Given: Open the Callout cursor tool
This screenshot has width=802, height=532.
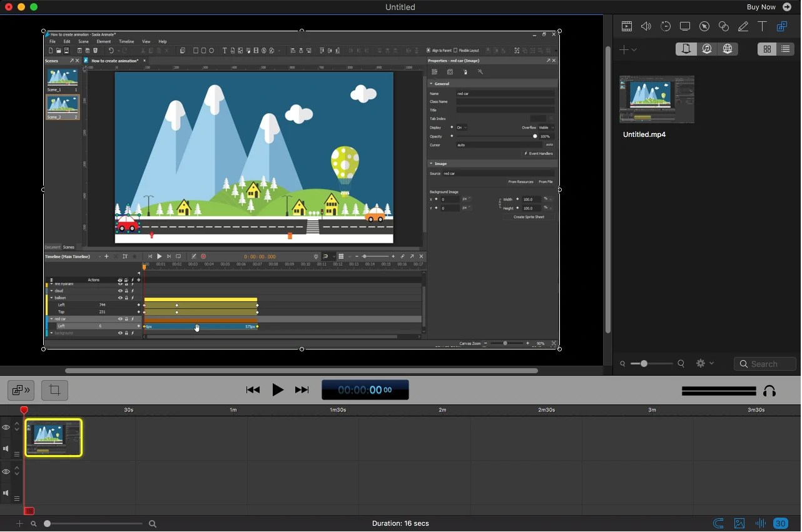Looking at the screenshot, I should pos(704,26).
